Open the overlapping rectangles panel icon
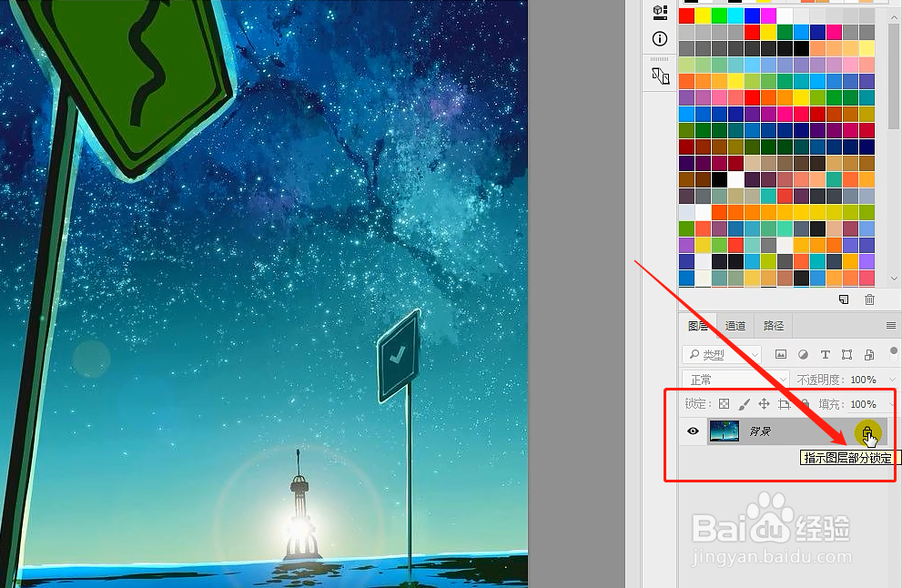Image resolution: width=902 pixels, height=588 pixels. (660, 76)
